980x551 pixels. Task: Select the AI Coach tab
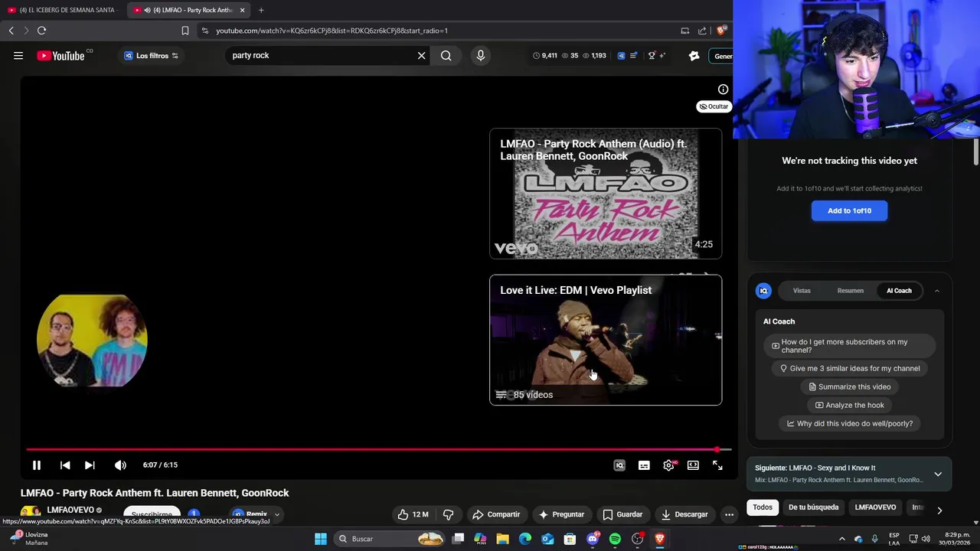coord(899,291)
